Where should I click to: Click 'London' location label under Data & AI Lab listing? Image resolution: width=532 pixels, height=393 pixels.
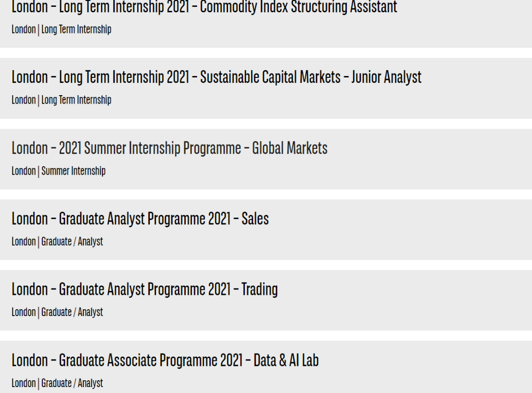(24, 383)
